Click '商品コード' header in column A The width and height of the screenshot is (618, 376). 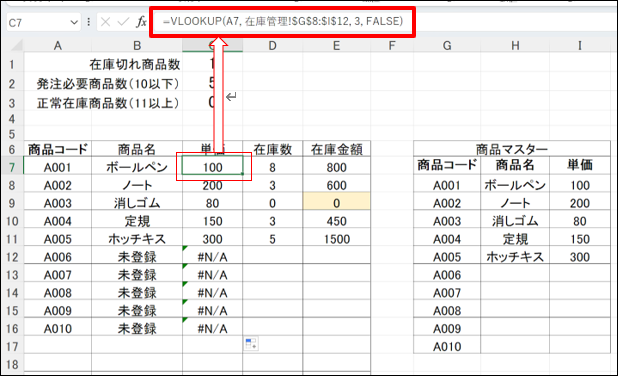(x=58, y=149)
